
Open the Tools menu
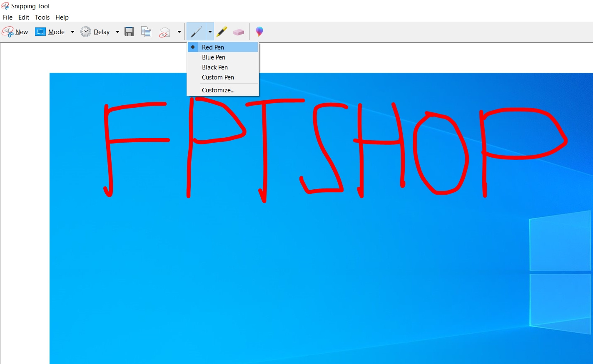tap(42, 17)
